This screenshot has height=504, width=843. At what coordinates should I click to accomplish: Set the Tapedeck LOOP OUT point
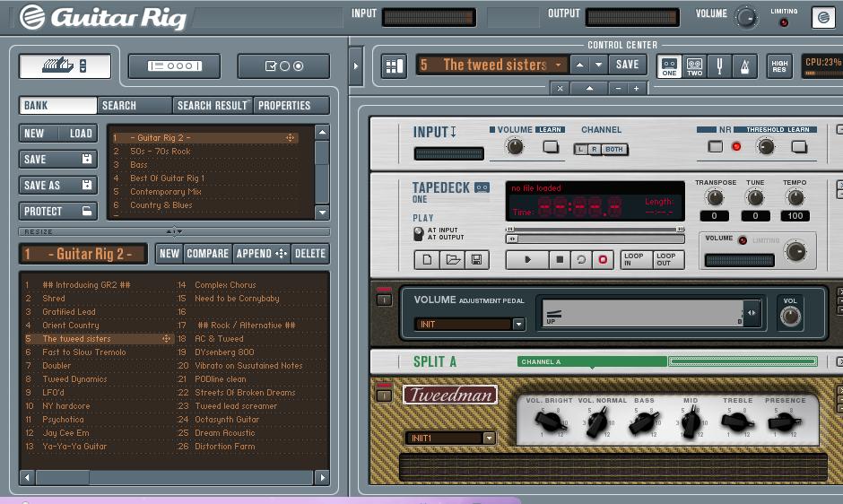(x=668, y=260)
